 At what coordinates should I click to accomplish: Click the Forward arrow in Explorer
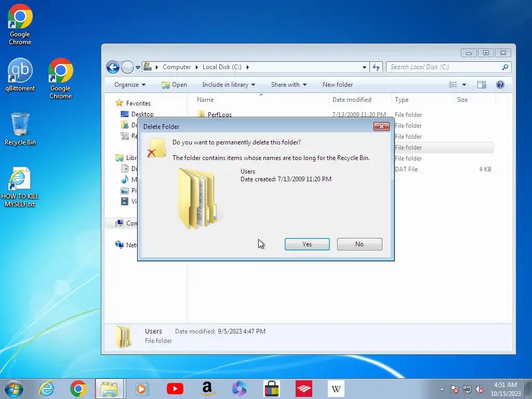pos(127,67)
